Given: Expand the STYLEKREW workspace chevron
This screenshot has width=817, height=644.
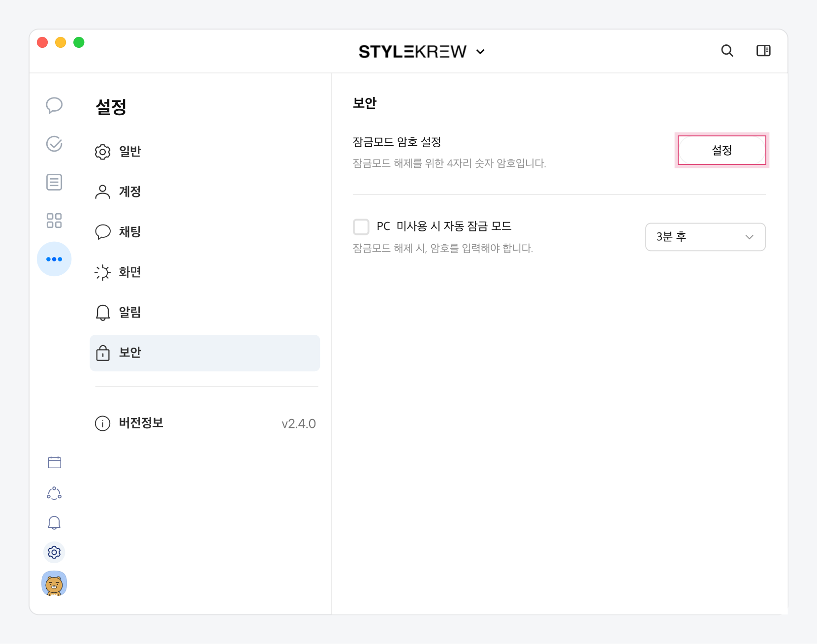Looking at the screenshot, I should click(480, 52).
